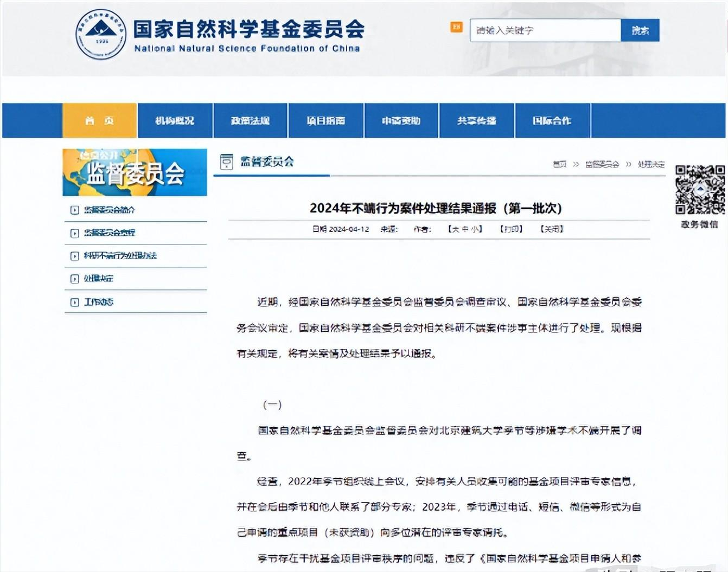This screenshot has height=572, width=728.
Task: Set font size to 大 (large)
Action: [455, 229]
